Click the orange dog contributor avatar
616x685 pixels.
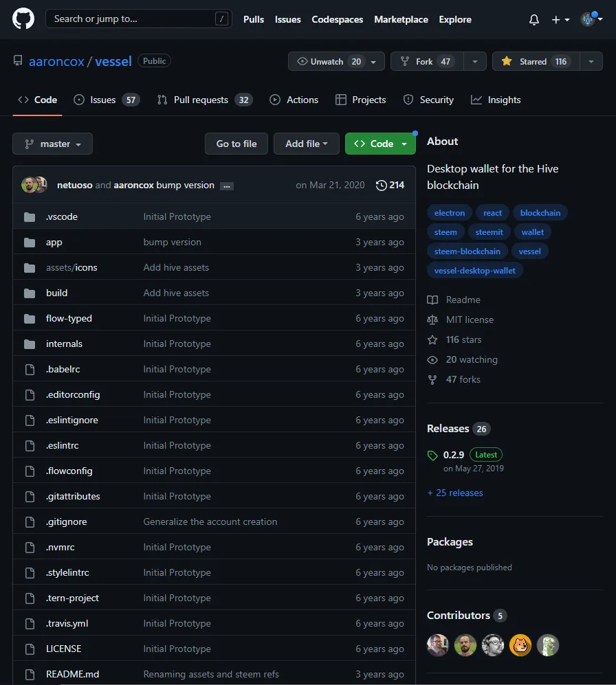520,645
